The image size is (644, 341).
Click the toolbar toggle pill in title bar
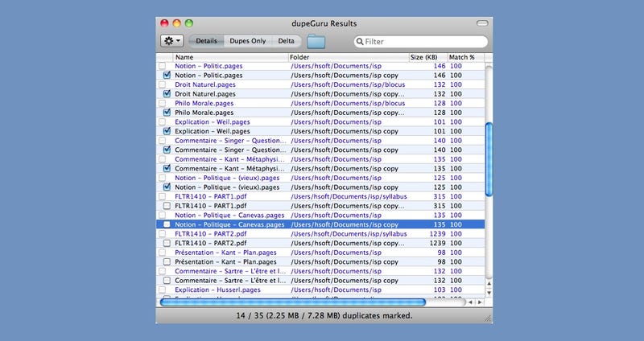[x=482, y=23]
